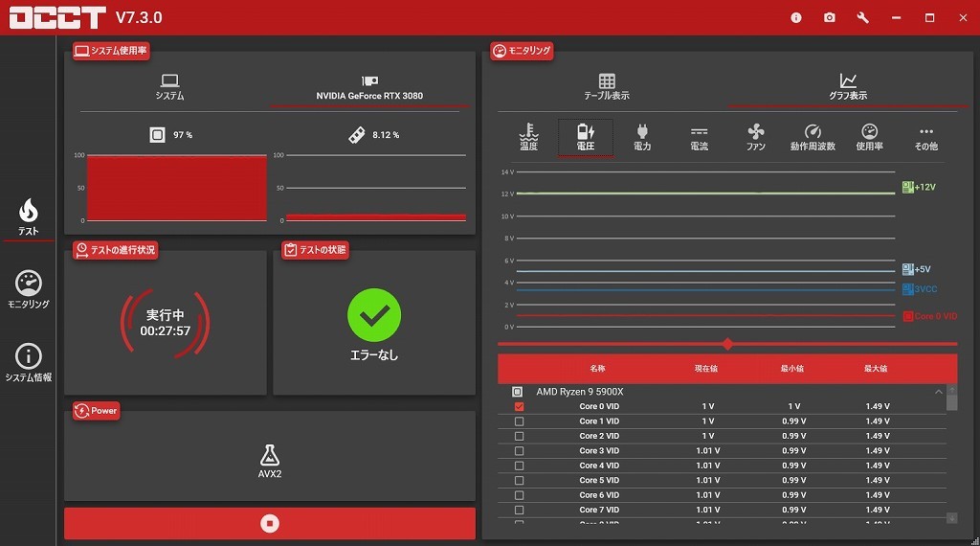Click the Core 3 VID current value 1.01 V

pos(707,451)
